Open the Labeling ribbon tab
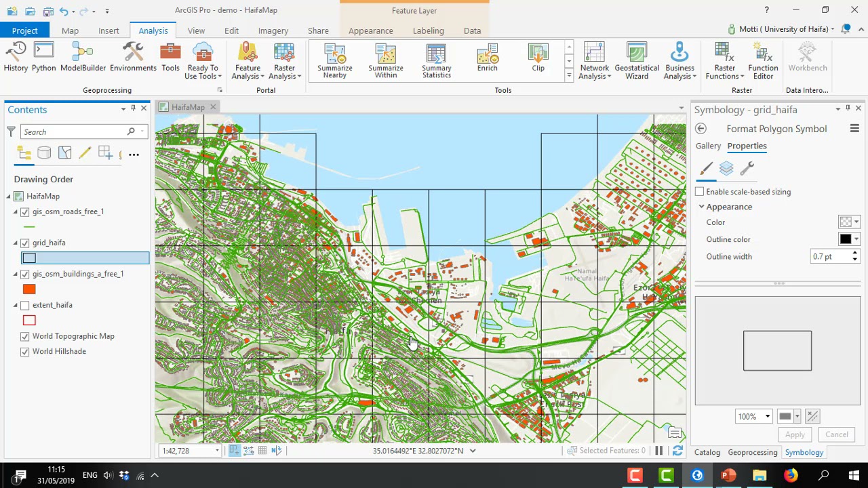The width and height of the screenshot is (868, 488). pos(428,30)
